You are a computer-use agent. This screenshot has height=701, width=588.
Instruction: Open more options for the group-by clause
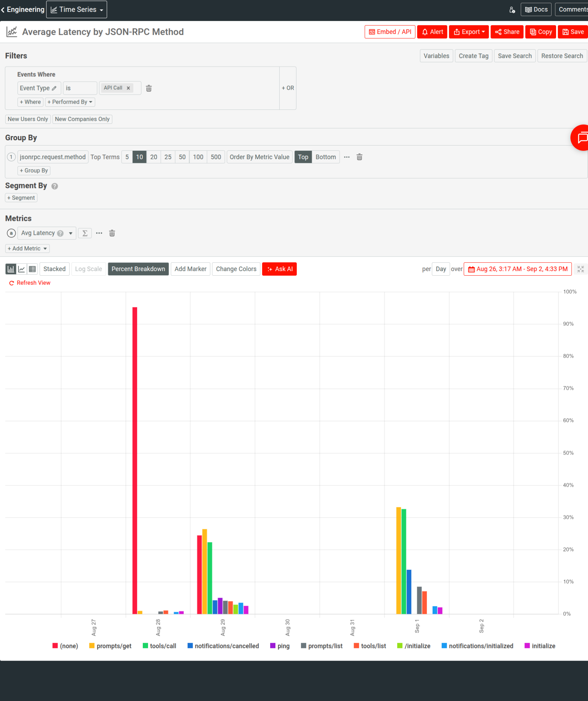pos(347,157)
